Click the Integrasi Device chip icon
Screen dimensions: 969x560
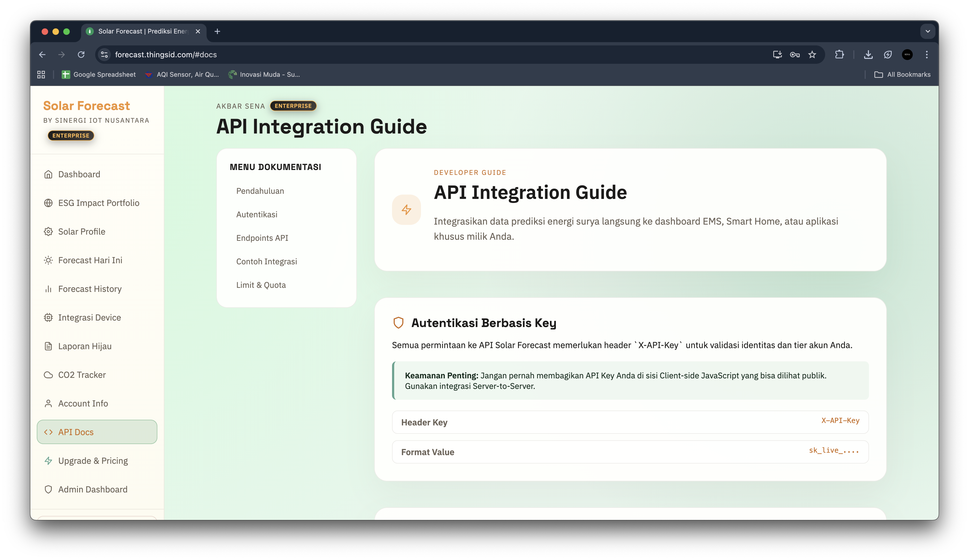coord(48,318)
